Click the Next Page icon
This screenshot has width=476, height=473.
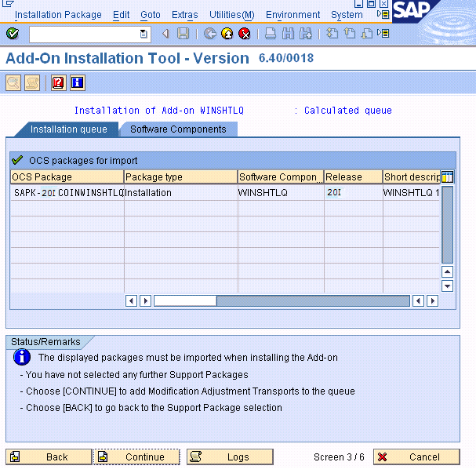point(367,34)
